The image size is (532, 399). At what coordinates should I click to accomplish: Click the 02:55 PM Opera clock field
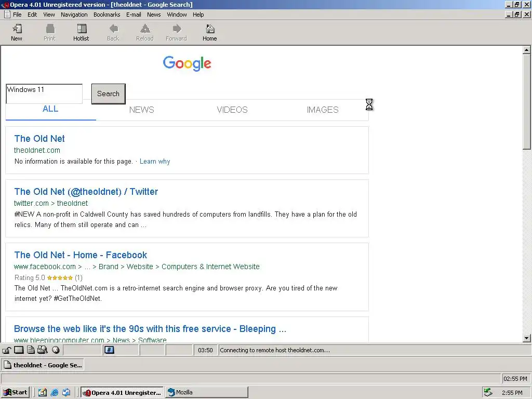point(515,379)
